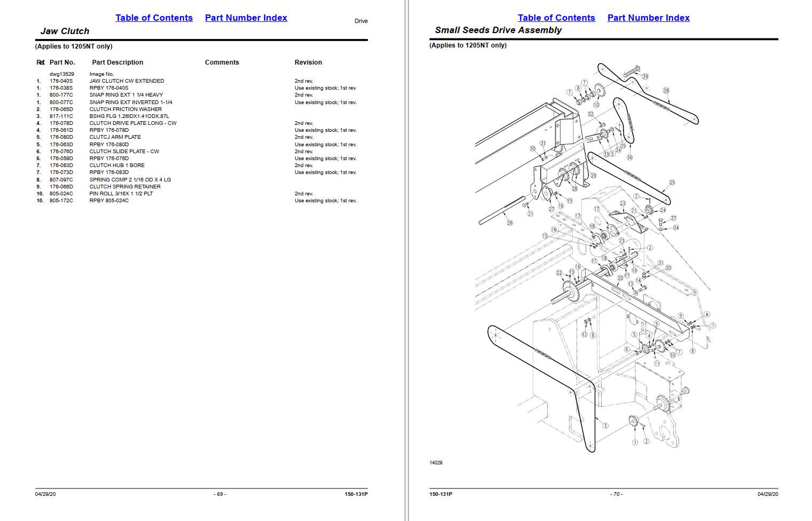This screenshot has height=521, width=812.
Task: Click callout 37 next to the bolt
Action: 674,218
